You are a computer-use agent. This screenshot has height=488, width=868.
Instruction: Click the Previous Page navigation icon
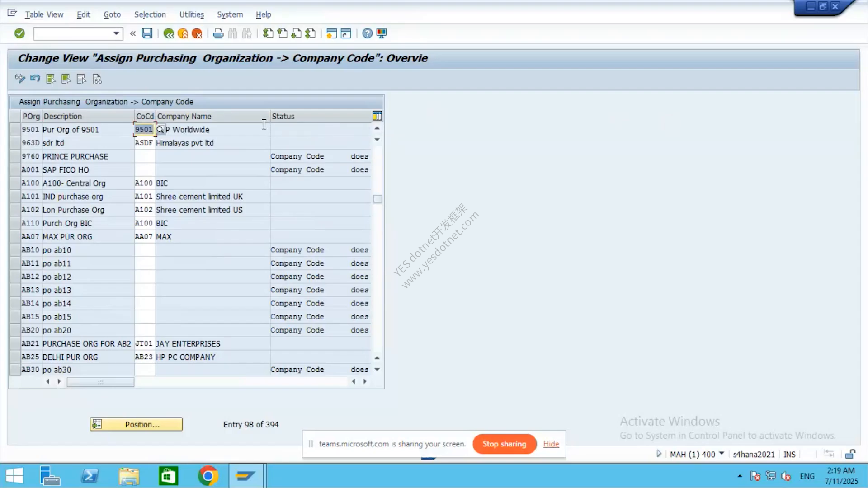click(282, 33)
